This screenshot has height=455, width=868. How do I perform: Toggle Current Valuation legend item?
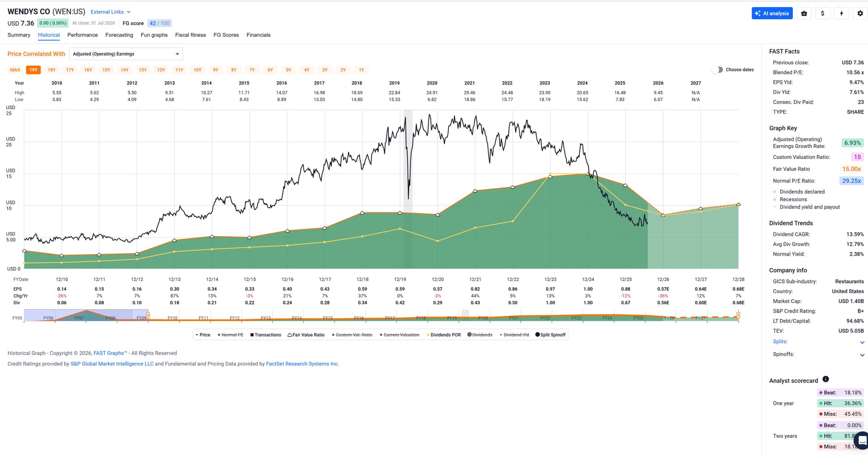click(x=400, y=335)
